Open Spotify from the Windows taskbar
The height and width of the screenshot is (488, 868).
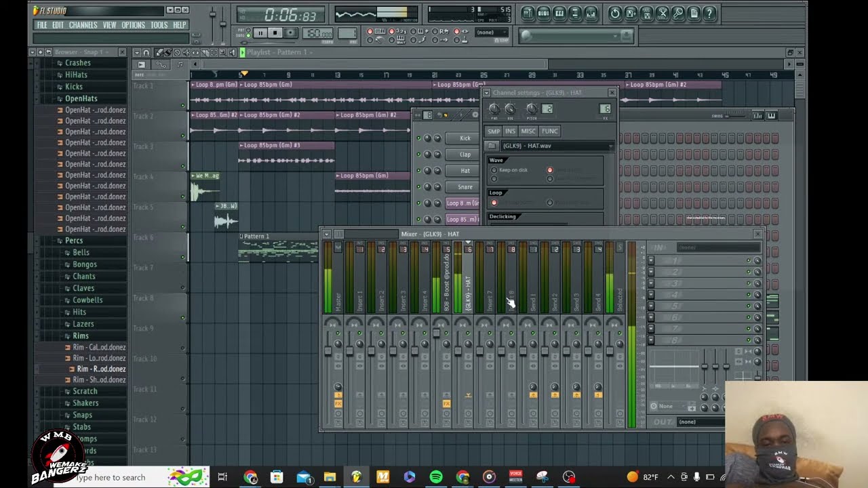[x=436, y=477]
